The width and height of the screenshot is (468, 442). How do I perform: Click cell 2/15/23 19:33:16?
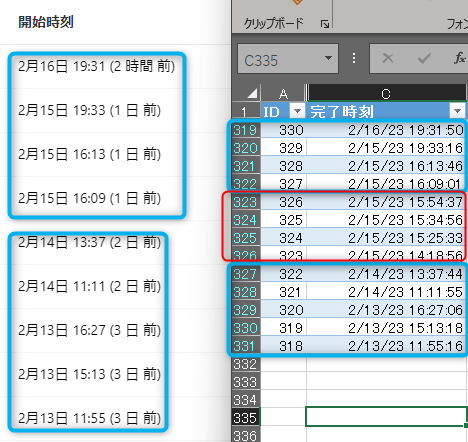(x=386, y=148)
